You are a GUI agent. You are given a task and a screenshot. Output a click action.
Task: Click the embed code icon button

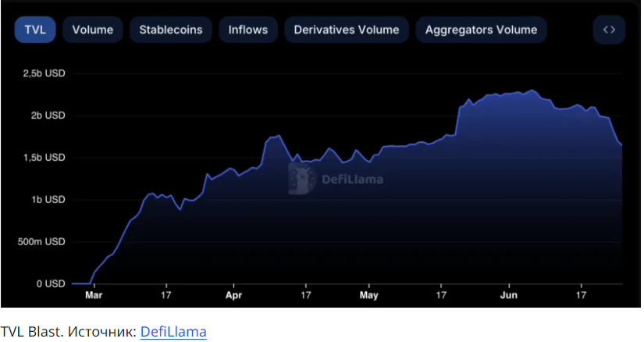coord(609,30)
